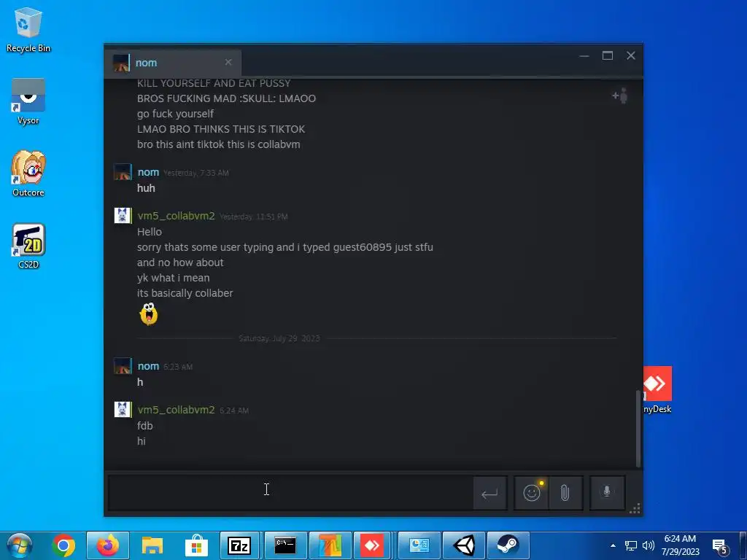Click vm5_collabvm2 username above 'fdb' message
Screen dimensions: 747x560
tap(177, 410)
